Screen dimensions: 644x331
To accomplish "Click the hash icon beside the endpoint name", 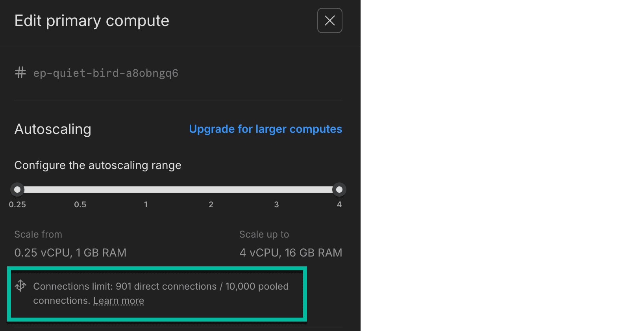I will click(20, 73).
